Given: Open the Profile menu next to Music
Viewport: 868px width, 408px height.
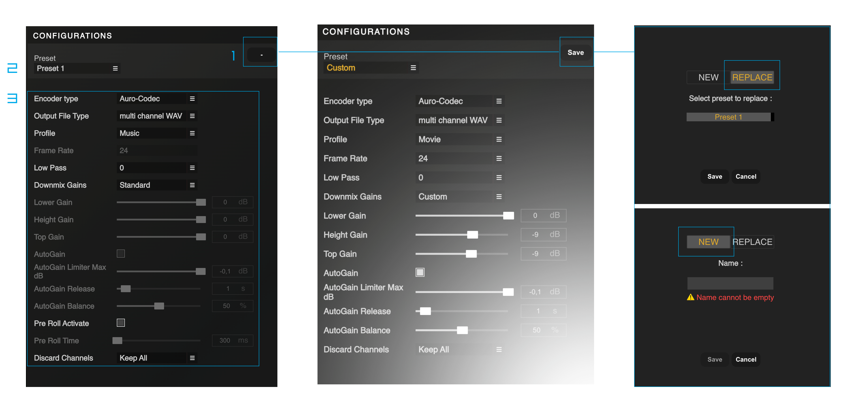Looking at the screenshot, I should 192,133.
